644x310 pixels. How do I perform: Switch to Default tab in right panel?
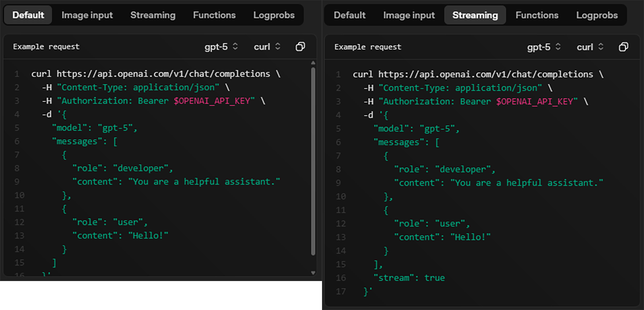349,15
